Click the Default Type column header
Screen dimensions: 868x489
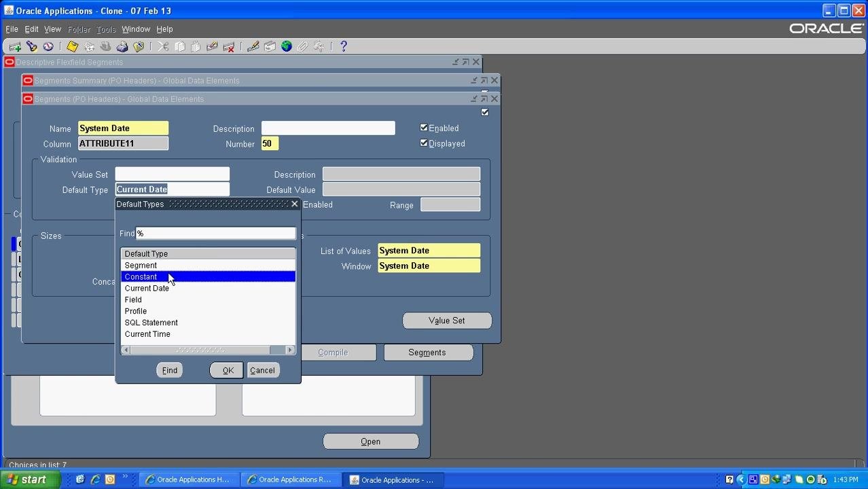[208, 254]
